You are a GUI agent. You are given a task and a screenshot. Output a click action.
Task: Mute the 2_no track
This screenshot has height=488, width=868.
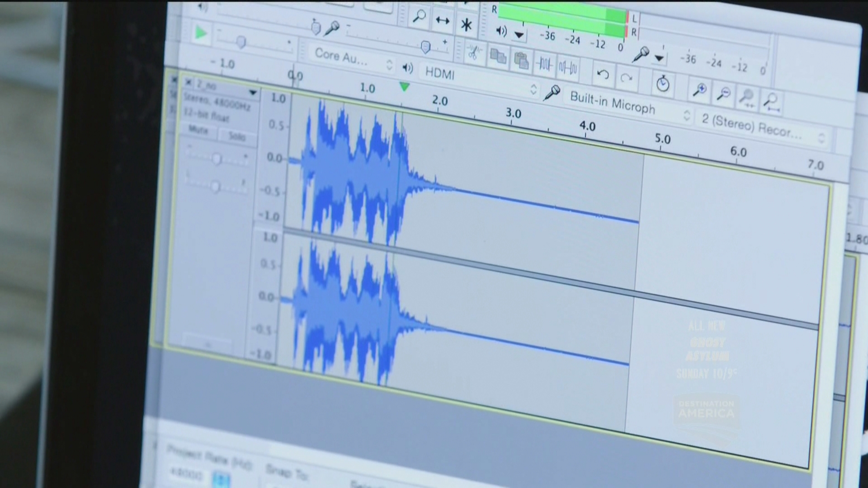(198, 130)
